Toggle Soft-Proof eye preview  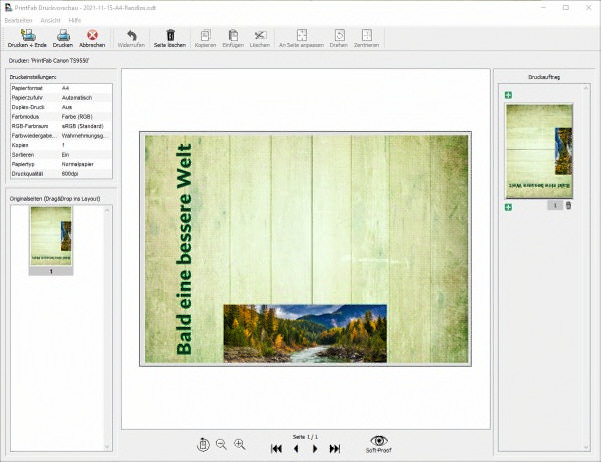[378, 442]
